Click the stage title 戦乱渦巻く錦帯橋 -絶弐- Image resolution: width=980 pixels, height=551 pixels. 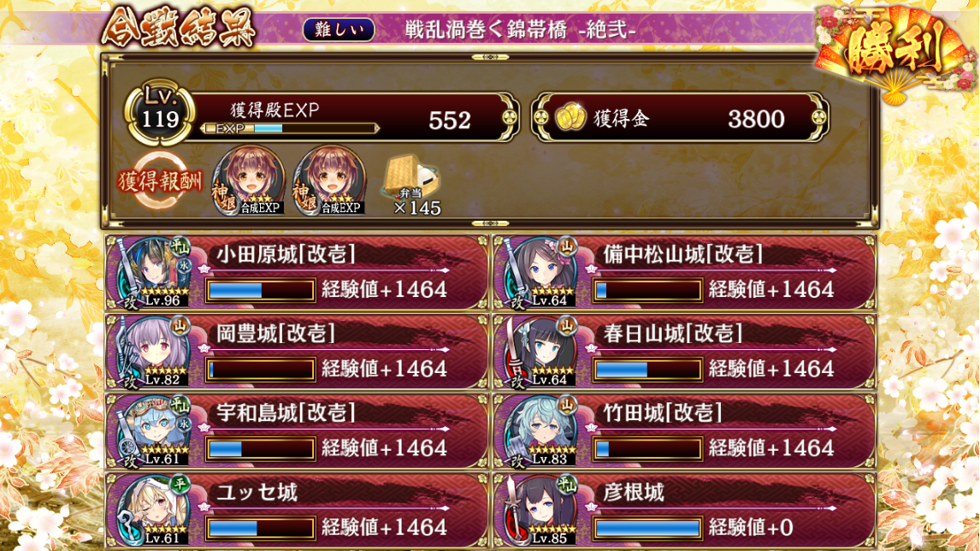[x=520, y=29]
